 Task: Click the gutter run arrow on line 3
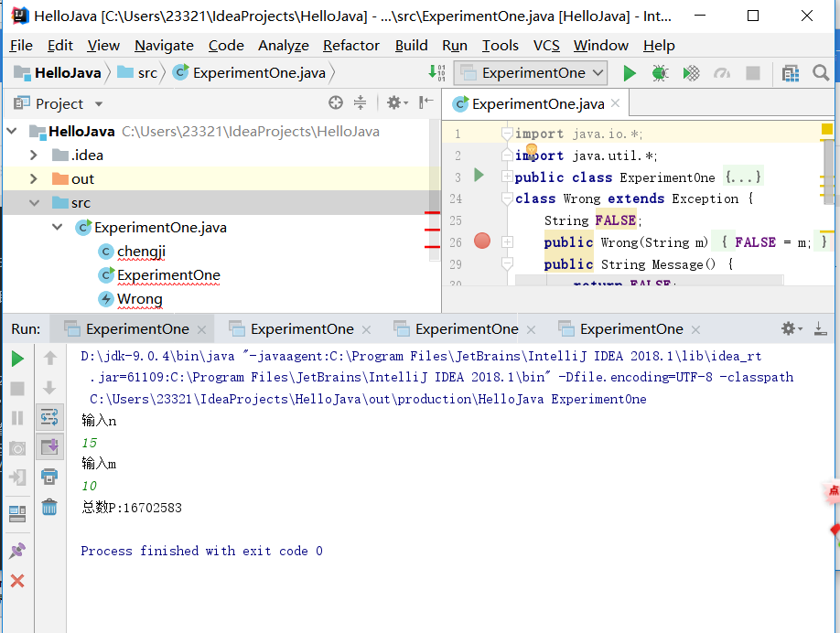click(x=479, y=175)
